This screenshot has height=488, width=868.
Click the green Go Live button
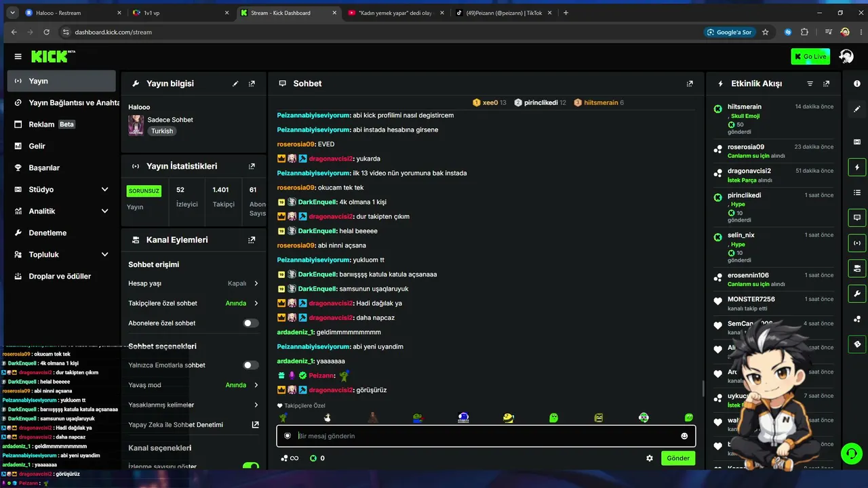point(810,56)
